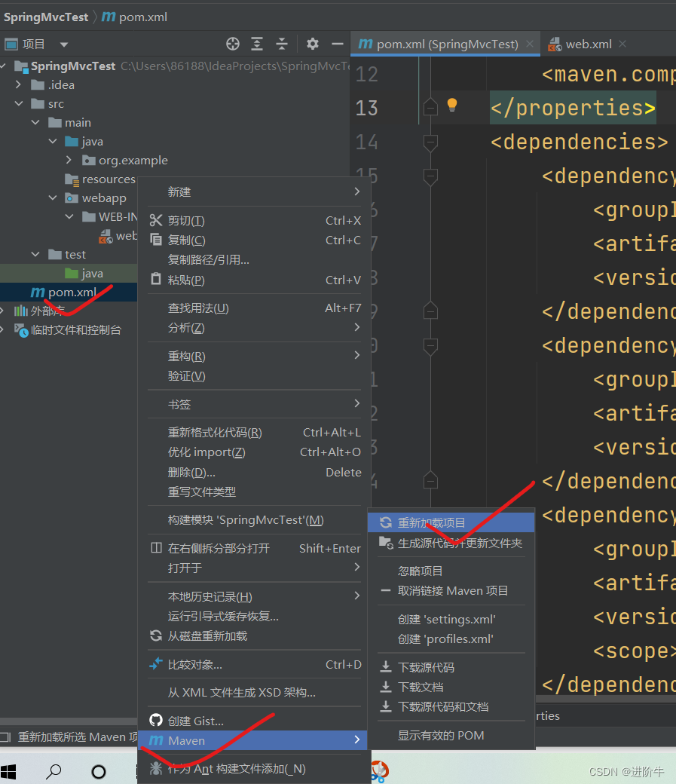The width and height of the screenshot is (676, 784).
Task: Choose 构建模块 'SpringMvcTest'(M)
Action: 255,520
